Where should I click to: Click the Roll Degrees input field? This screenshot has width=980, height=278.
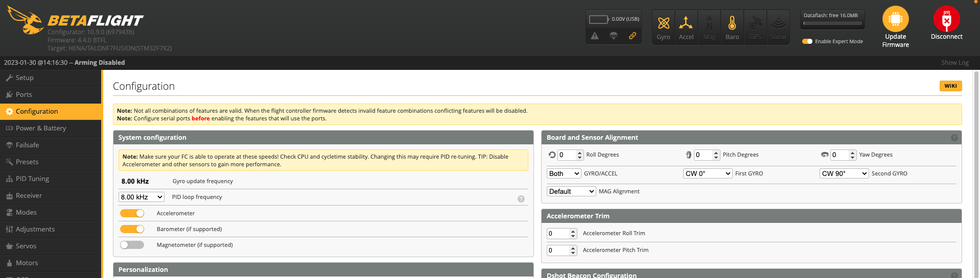point(570,155)
